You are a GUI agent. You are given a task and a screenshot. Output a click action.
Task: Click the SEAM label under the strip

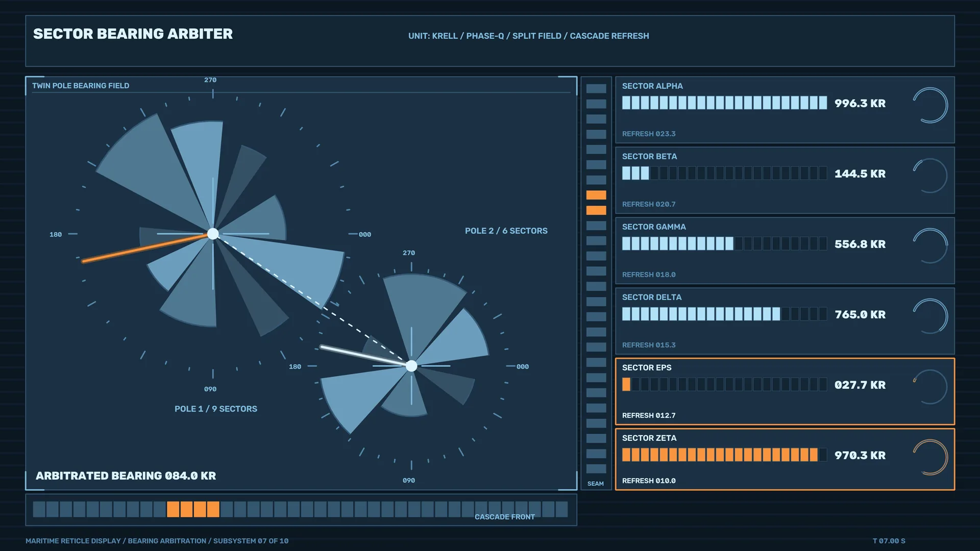click(595, 484)
